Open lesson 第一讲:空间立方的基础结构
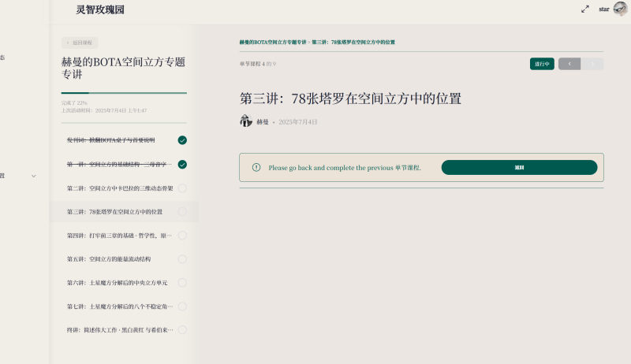This screenshot has width=631, height=364. coord(119,165)
